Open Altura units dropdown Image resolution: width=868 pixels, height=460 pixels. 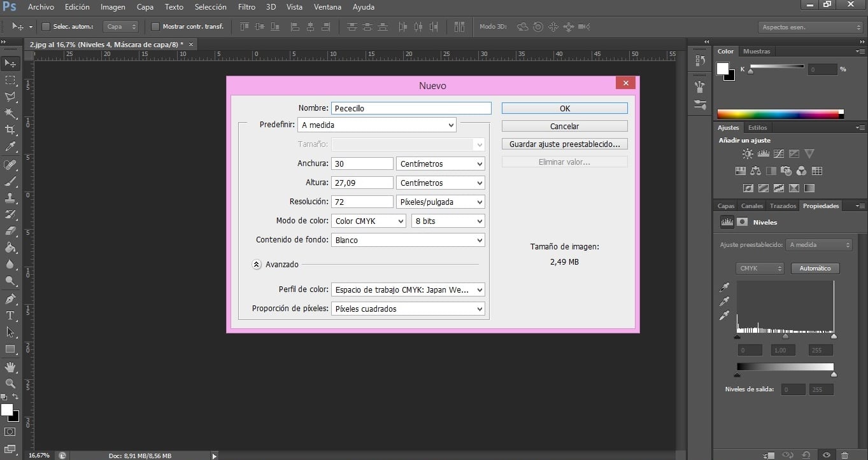(x=440, y=183)
